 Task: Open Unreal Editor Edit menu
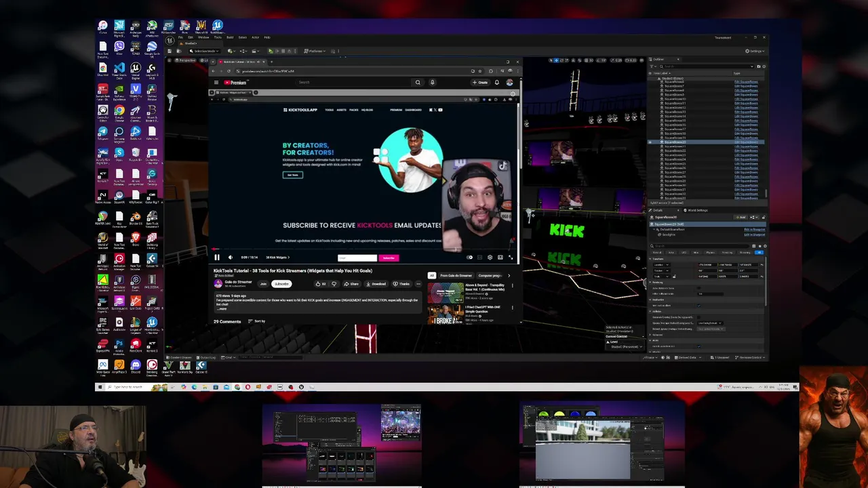click(191, 37)
